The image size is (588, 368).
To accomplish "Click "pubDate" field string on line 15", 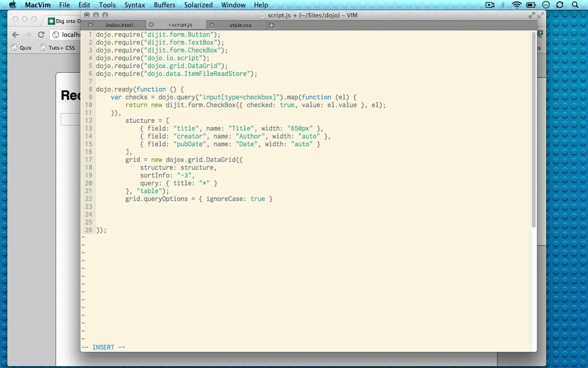I will pos(189,144).
